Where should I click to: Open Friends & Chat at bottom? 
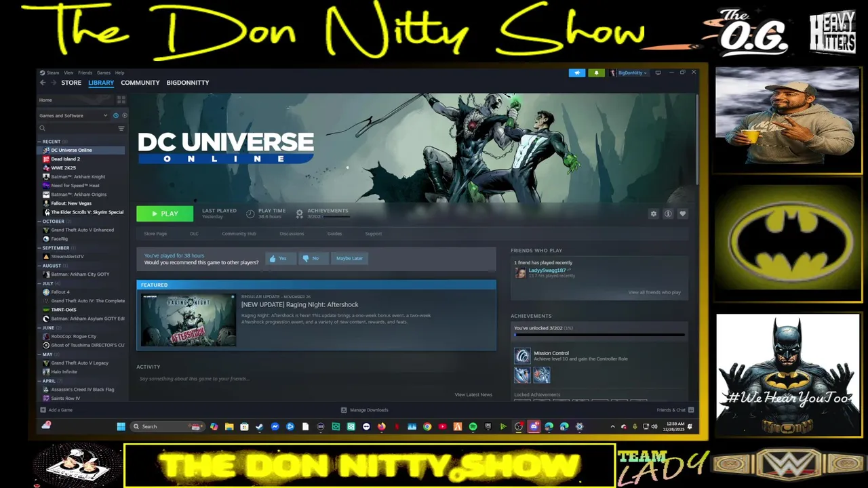675,410
